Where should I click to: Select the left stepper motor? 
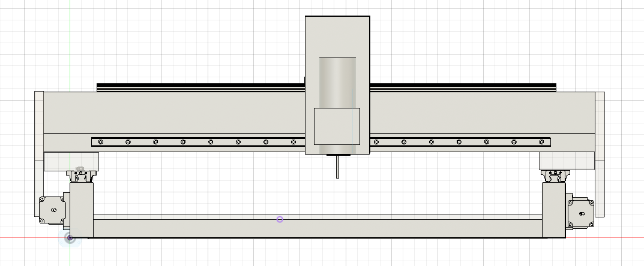click(54, 210)
